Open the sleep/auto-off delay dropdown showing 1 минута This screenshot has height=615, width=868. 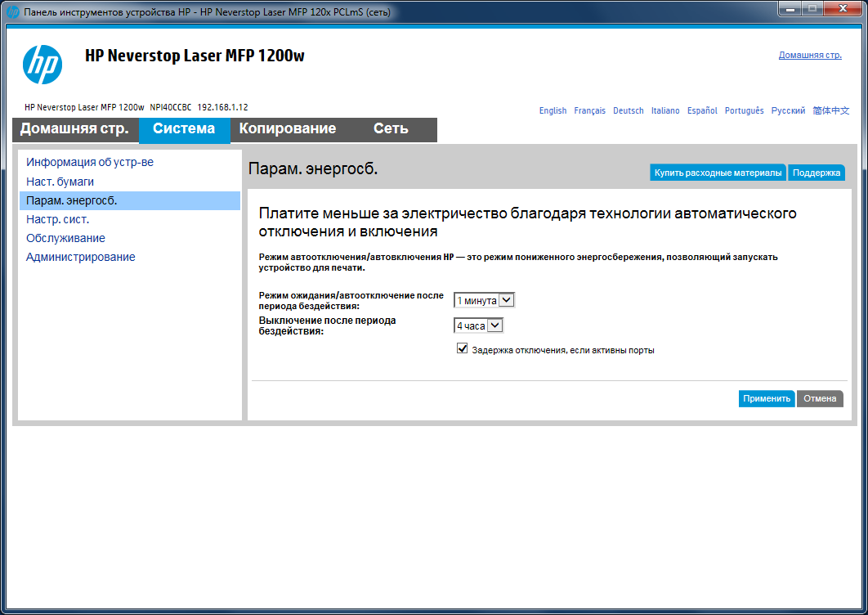coord(485,300)
